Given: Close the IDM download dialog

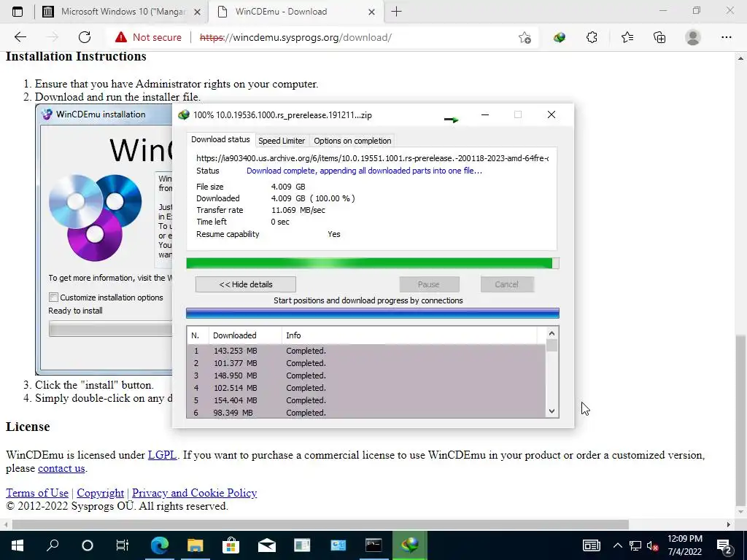Looking at the screenshot, I should point(551,114).
